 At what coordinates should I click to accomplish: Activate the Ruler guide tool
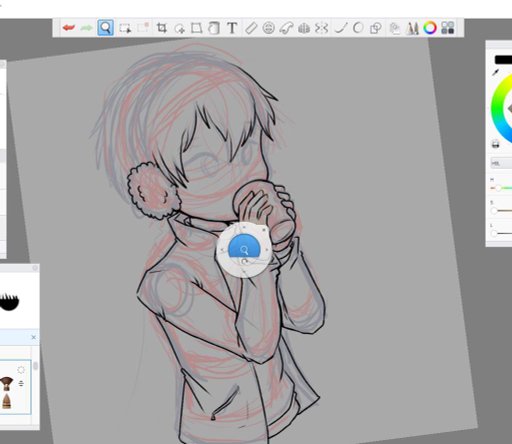[x=251, y=28]
